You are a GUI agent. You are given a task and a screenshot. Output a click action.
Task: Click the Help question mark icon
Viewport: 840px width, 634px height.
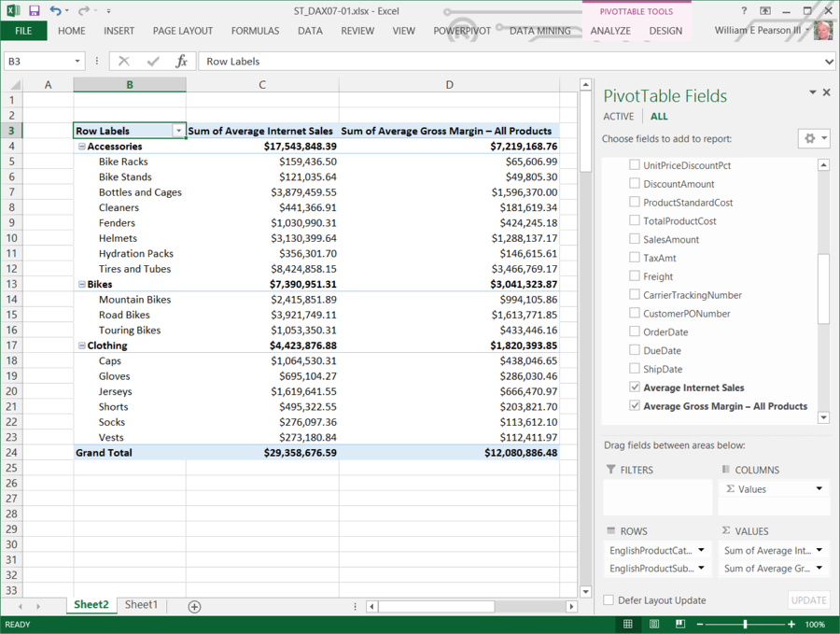point(744,11)
